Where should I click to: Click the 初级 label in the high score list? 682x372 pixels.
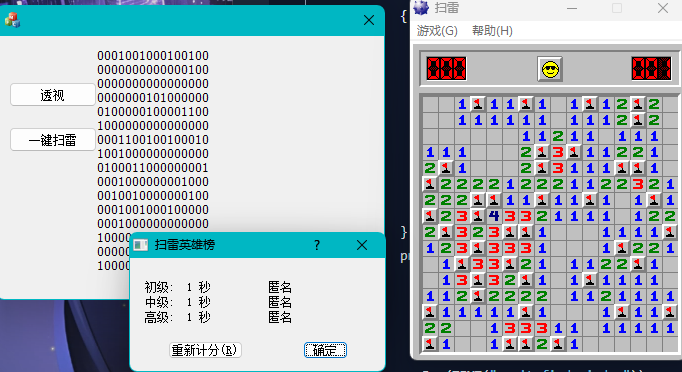pyautogui.click(x=158, y=287)
